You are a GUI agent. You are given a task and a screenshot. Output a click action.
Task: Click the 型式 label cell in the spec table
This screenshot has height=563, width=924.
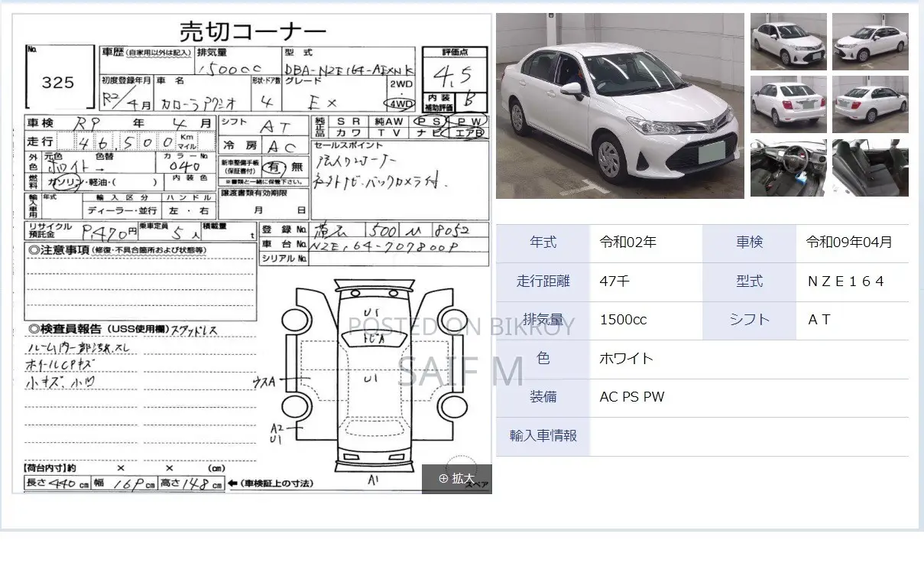(x=749, y=281)
